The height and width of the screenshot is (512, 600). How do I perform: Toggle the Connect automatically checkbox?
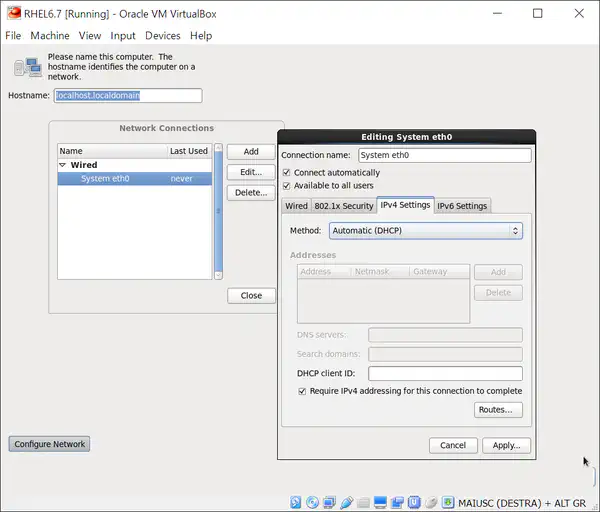pyautogui.click(x=287, y=173)
